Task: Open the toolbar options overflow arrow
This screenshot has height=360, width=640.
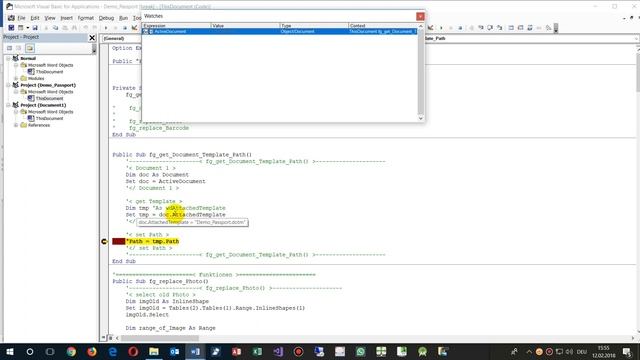Action: (556, 28)
